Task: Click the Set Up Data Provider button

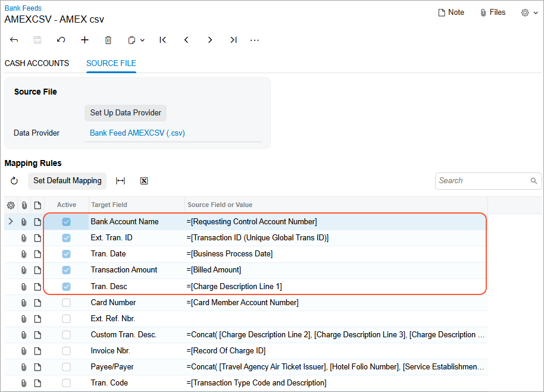Action: (x=126, y=112)
